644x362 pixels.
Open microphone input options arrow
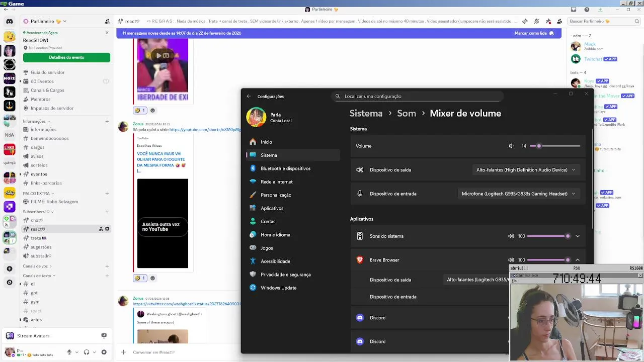[76, 352]
